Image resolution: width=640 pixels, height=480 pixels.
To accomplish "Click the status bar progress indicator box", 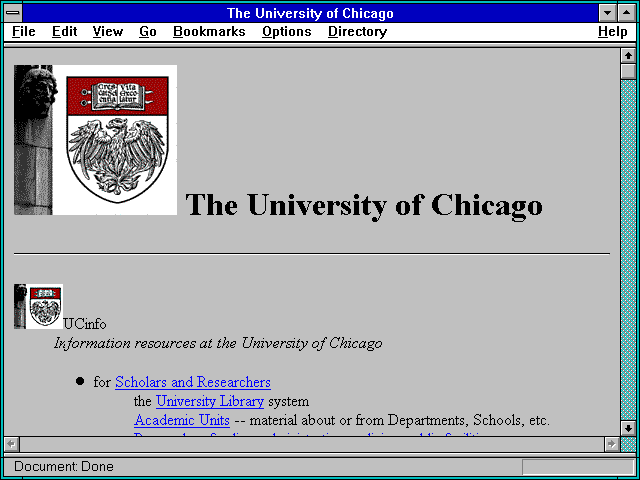I will 578,467.
